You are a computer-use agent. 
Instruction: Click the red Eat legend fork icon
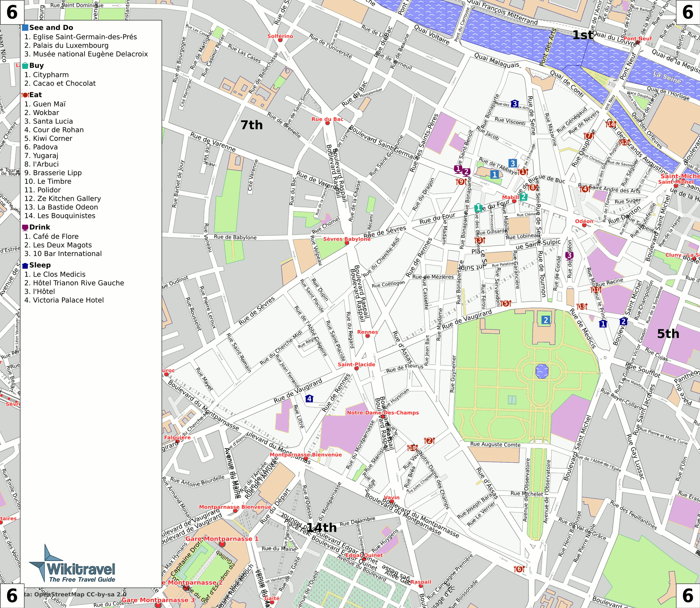point(25,95)
